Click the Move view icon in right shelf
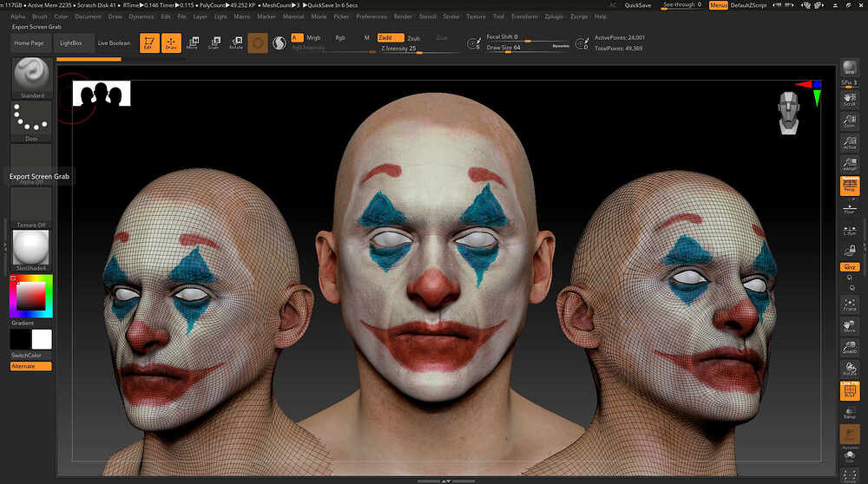The height and width of the screenshot is (484, 868). point(849,326)
